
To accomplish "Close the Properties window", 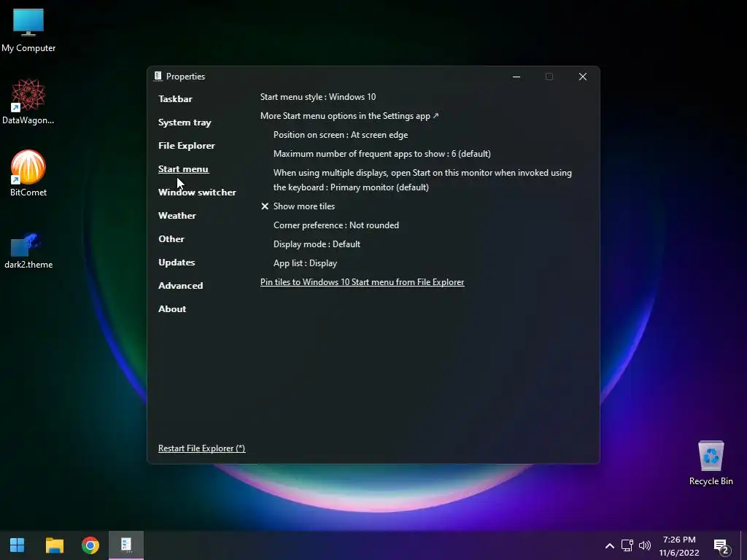I will click(x=583, y=77).
